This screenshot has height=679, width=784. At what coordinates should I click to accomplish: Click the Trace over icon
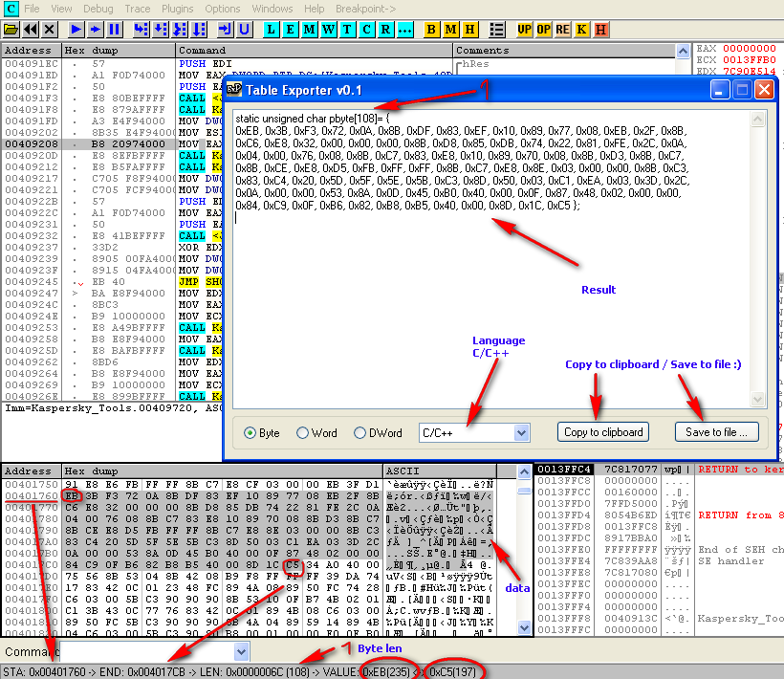tap(199, 30)
